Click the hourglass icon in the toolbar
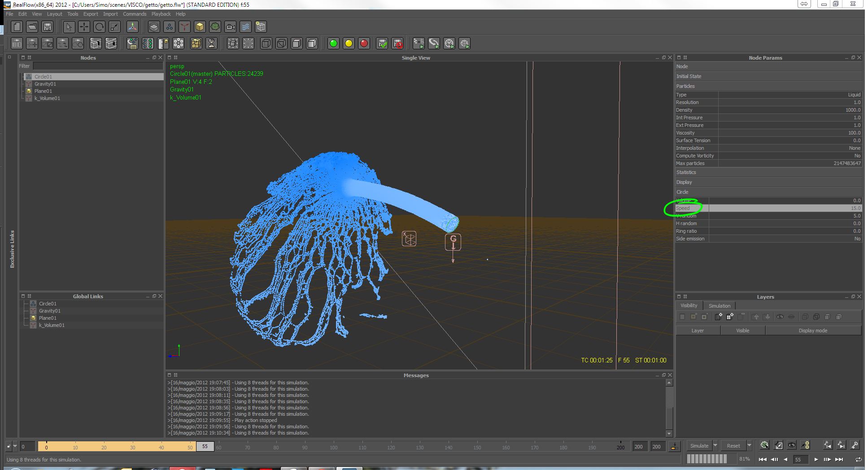The width and height of the screenshot is (868, 470). pyautogui.click(x=211, y=44)
